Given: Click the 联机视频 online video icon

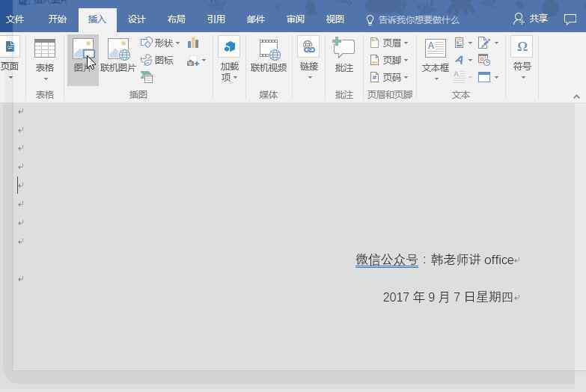Looking at the screenshot, I should tap(269, 49).
